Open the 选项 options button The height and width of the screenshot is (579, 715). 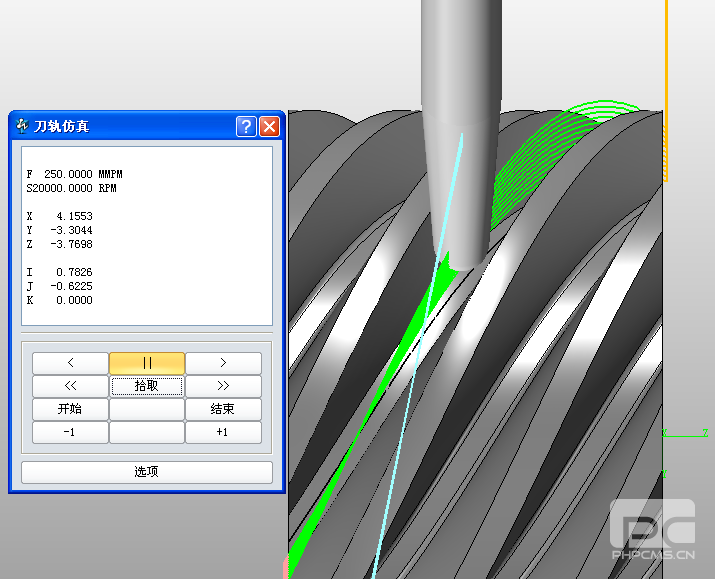click(147, 471)
